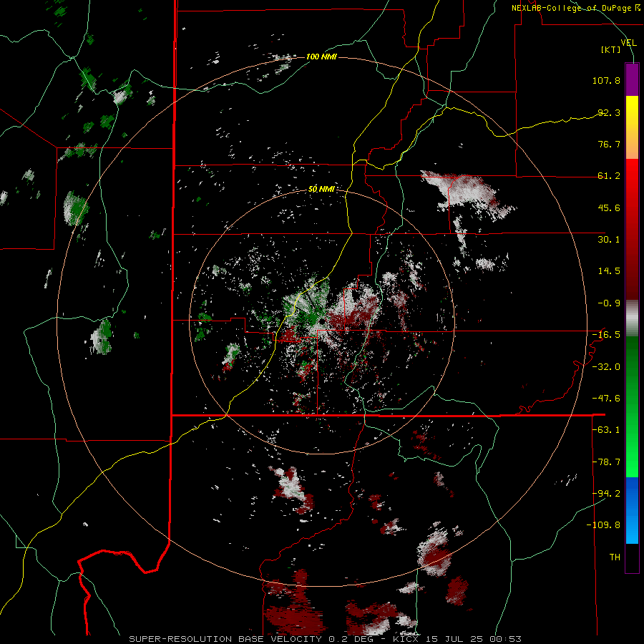Viewport: 644px width, 644px height.
Task: Click the 61.2 legend value
Action: (609, 176)
